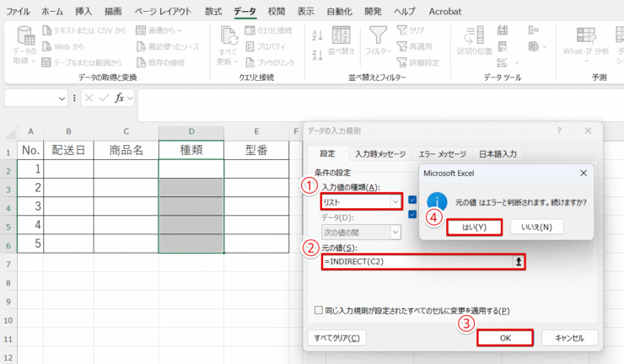Image resolution: width=624 pixels, height=364 pixels.
Task: Switch to 開発 ribbon tab
Action: (373, 12)
